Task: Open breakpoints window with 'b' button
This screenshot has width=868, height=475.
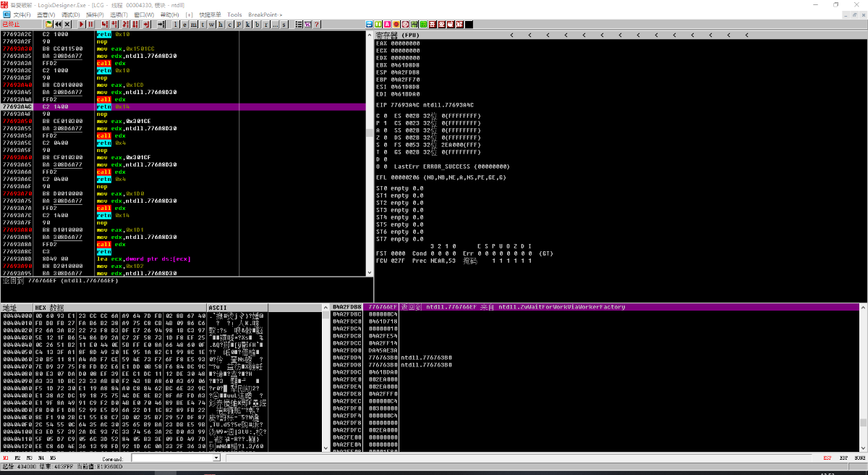Action: coord(258,24)
